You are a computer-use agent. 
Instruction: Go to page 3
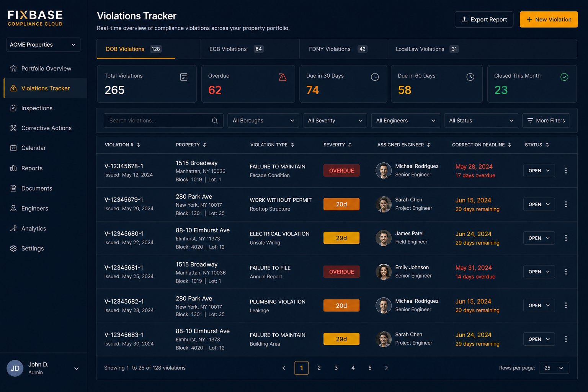pos(336,368)
